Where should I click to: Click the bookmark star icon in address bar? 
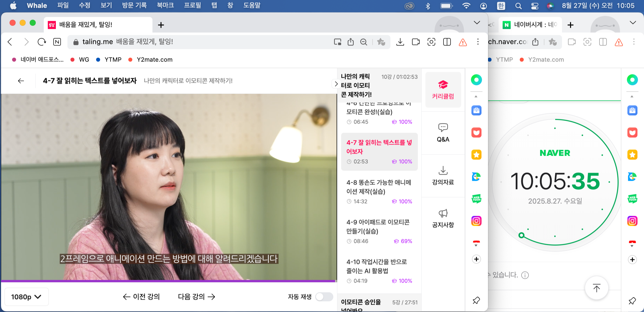pyautogui.click(x=381, y=42)
